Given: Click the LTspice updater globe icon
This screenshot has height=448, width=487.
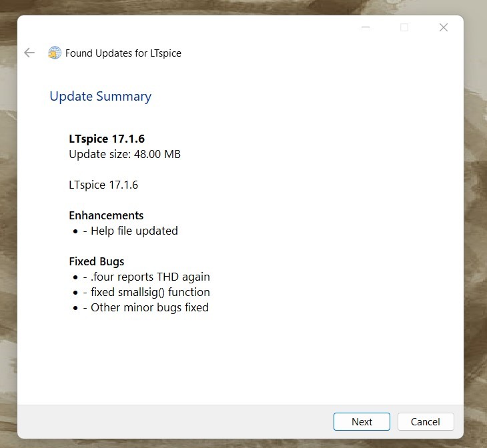Looking at the screenshot, I should point(55,53).
